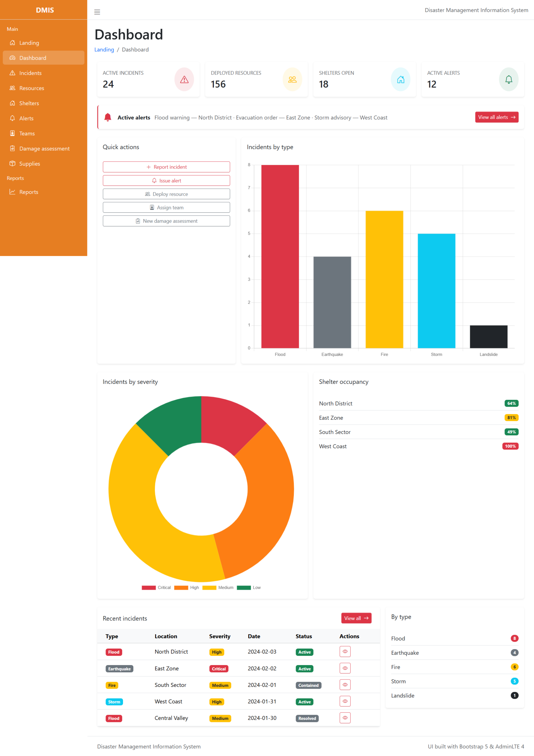This screenshot has width=534, height=756.
Task: Click the Reports chart icon in the sidebar
Action: [x=12, y=192]
